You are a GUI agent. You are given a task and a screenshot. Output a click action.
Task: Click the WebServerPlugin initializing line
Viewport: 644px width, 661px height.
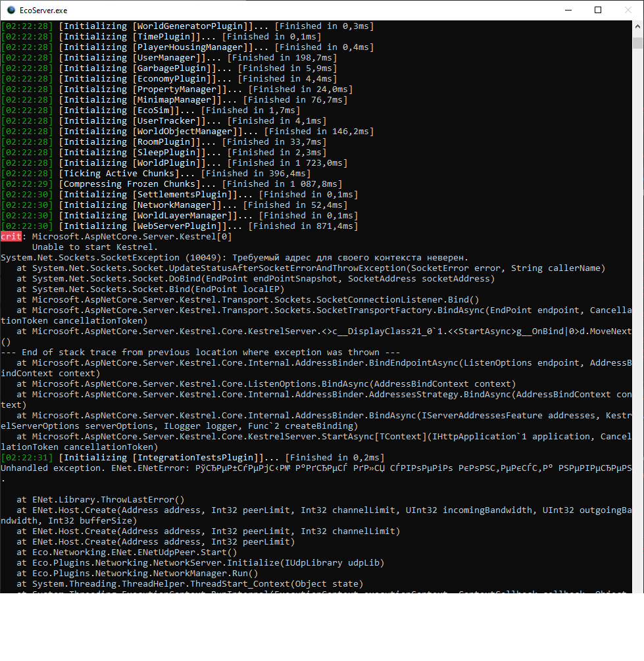coord(179,226)
